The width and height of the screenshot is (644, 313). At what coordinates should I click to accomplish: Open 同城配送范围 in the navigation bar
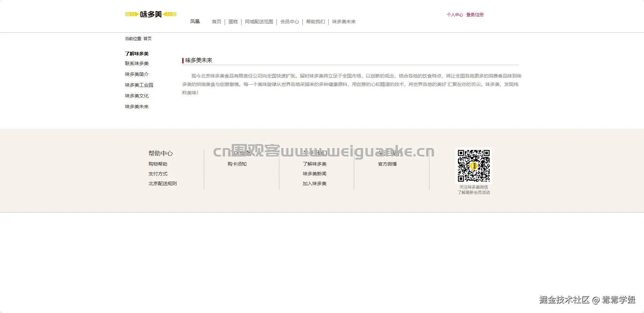(x=259, y=22)
